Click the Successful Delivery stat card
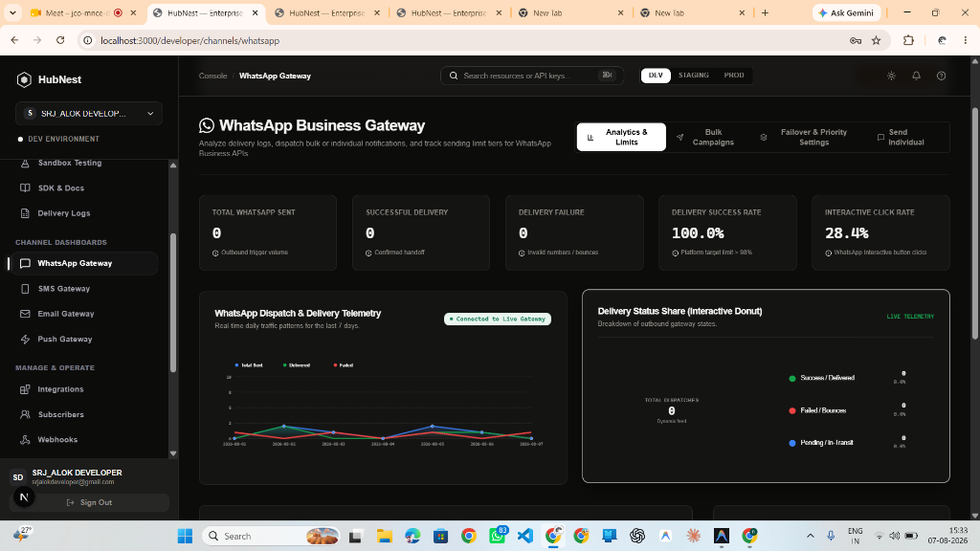980x551 pixels. pos(421,232)
